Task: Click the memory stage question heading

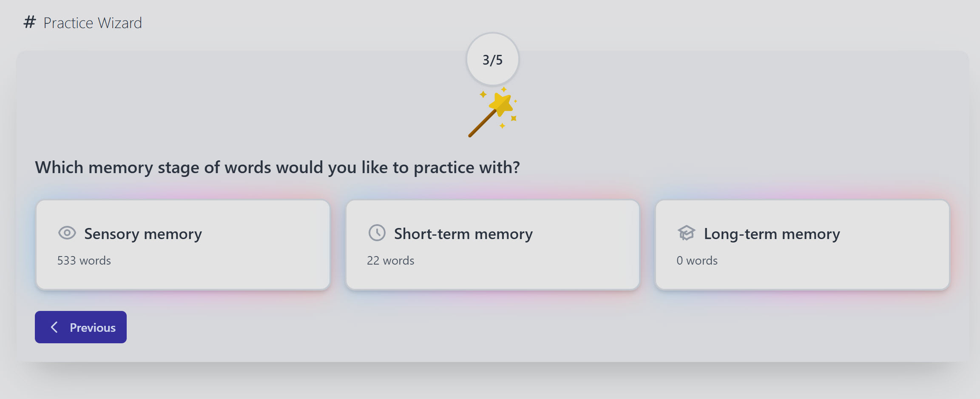Action: coord(277,168)
